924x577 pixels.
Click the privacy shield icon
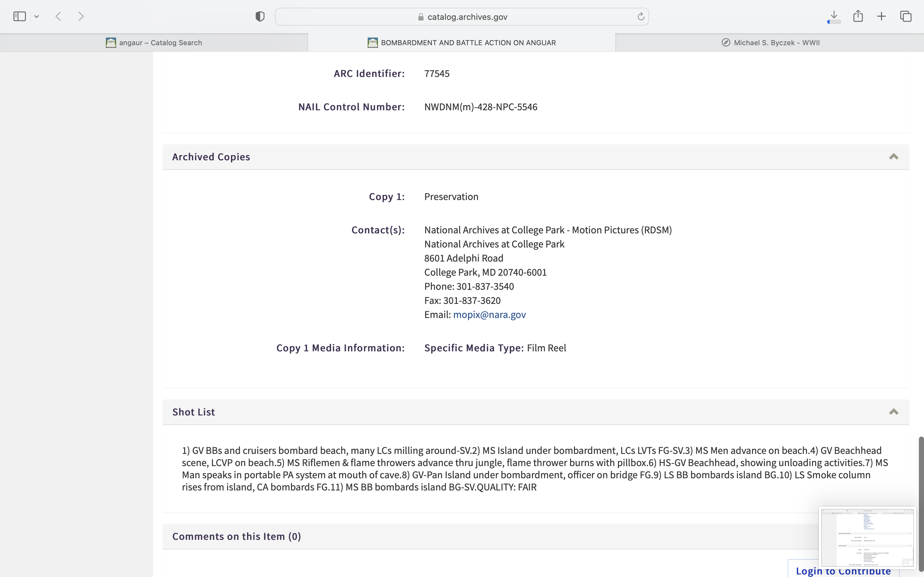click(260, 16)
